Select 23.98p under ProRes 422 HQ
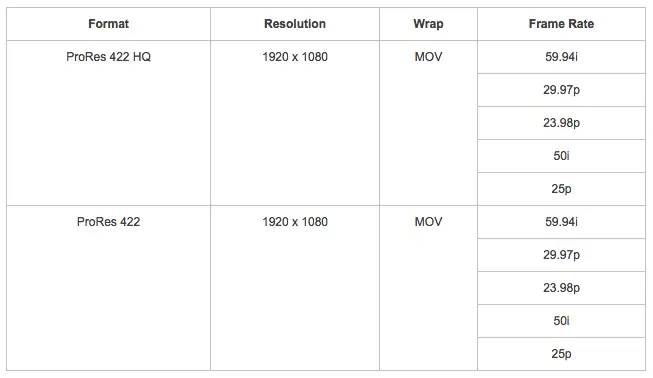This screenshot has width=653, height=378. 561,122
